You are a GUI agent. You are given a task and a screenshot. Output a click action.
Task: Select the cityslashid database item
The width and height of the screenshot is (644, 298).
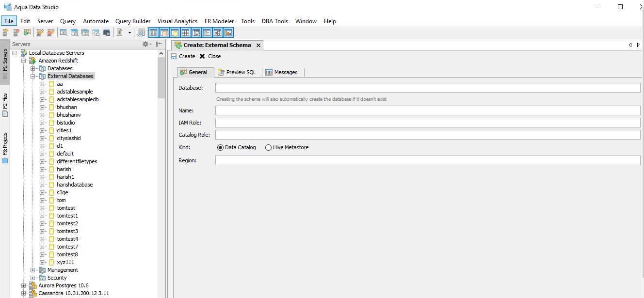pyautogui.click(x=68, y=138)
